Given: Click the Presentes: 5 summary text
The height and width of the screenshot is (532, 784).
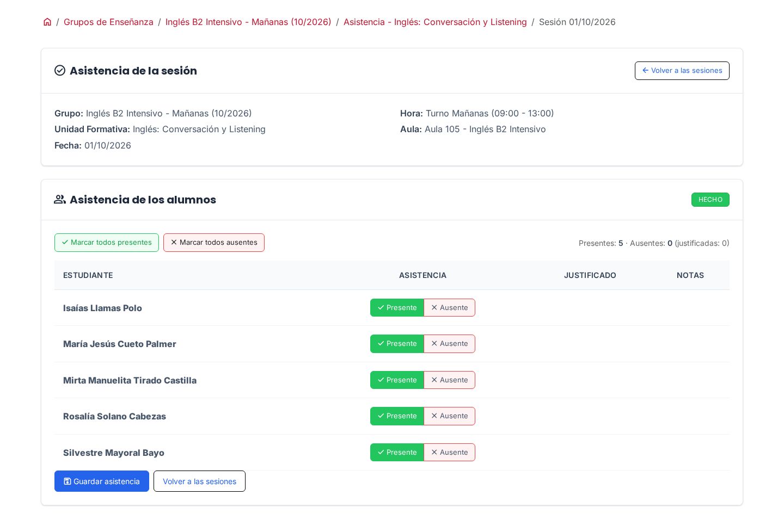Looking at the screenshot, I should (601, 243).
